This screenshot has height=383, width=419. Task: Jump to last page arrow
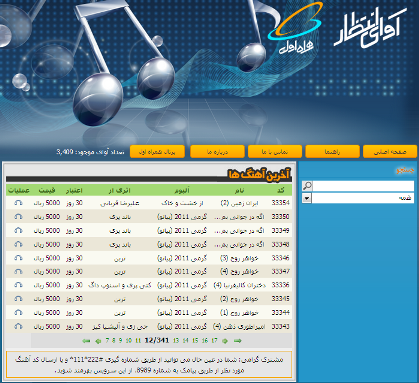pyautogui.click(x=238, y=341)
